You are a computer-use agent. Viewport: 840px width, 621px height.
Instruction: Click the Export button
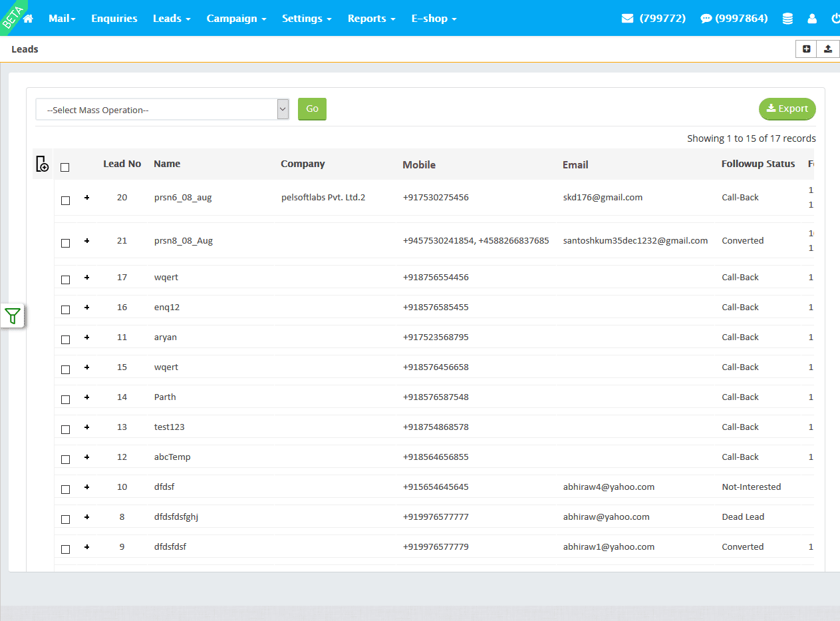tap(787, 109)
